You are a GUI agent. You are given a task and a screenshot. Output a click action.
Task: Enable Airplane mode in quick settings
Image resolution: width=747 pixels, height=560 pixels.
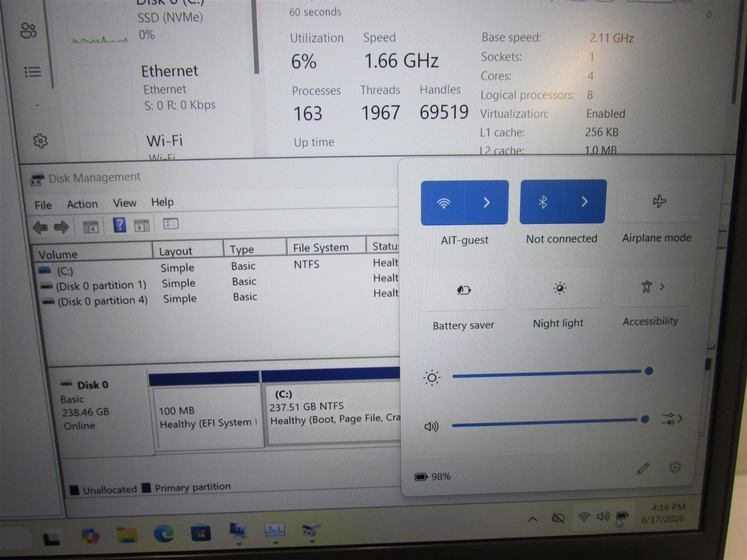click(659, 201)
